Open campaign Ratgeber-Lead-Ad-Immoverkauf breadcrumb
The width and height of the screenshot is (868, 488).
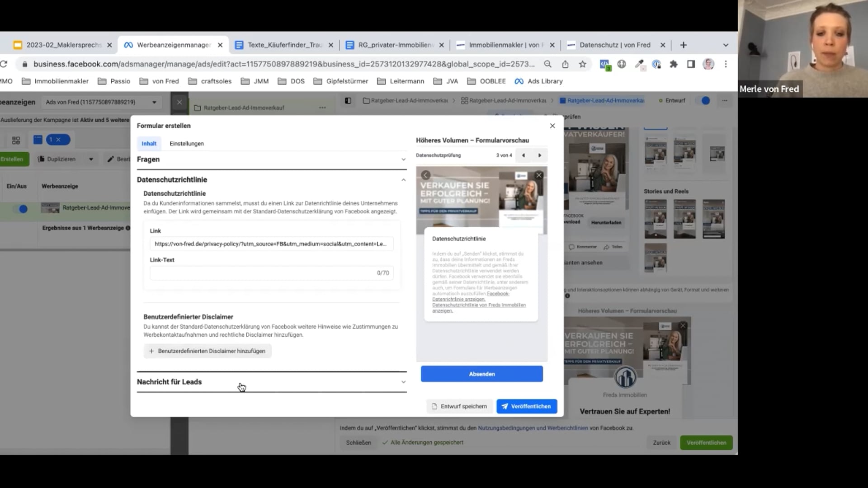click(405, 101)
